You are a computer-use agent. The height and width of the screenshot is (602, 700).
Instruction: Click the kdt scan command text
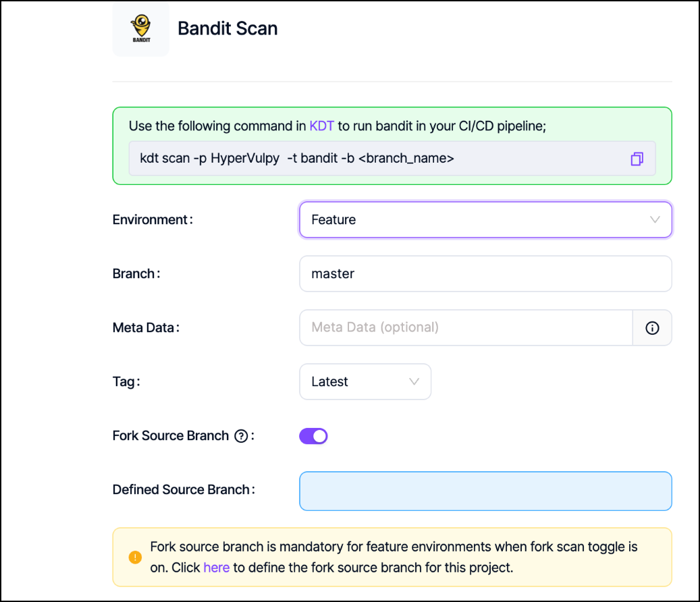(297, 159)
